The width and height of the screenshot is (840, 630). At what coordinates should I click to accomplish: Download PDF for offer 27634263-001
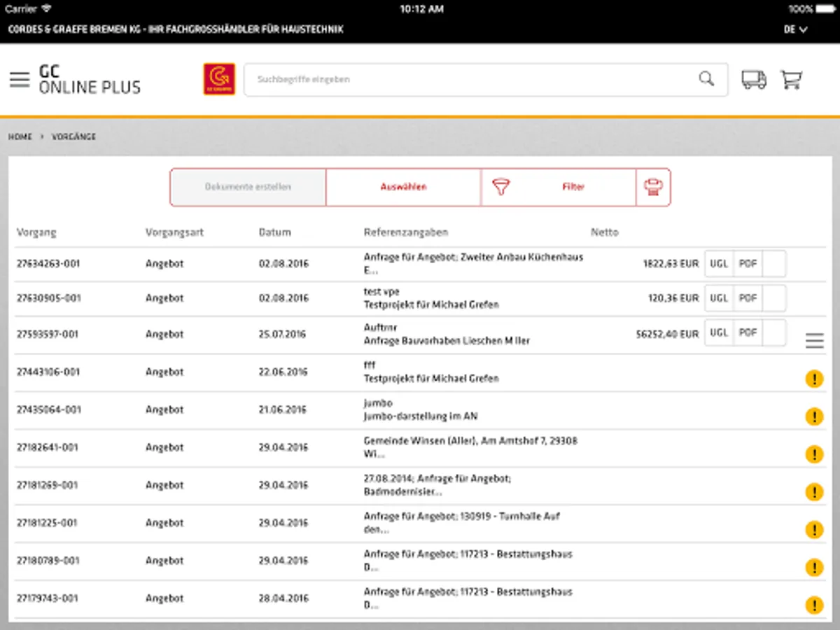click(748, 264)
